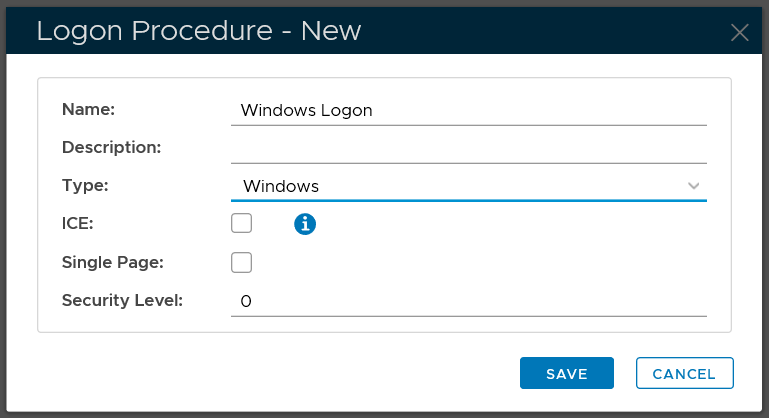Viewport: 769px width, 418px height.
Task: Click the 0 value in Security Level
Action: coord(246,300)
